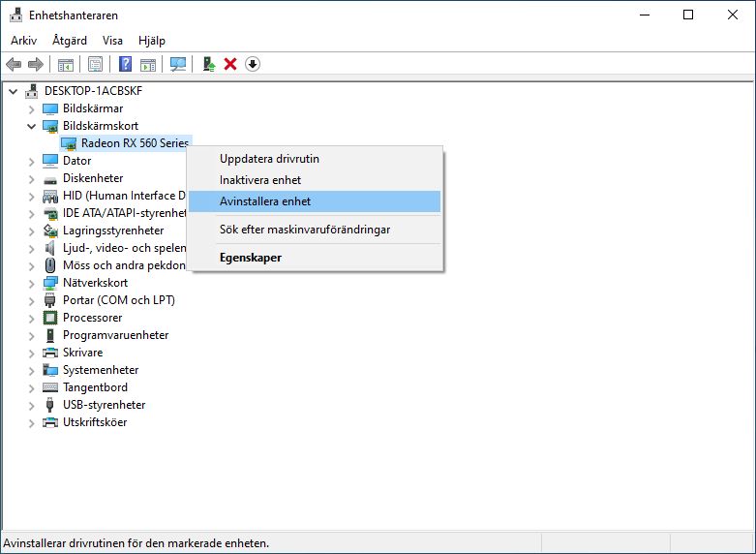Click the Skrivare printer icon
This screenshot has height=554, width=756.
(x=50, y=353)
